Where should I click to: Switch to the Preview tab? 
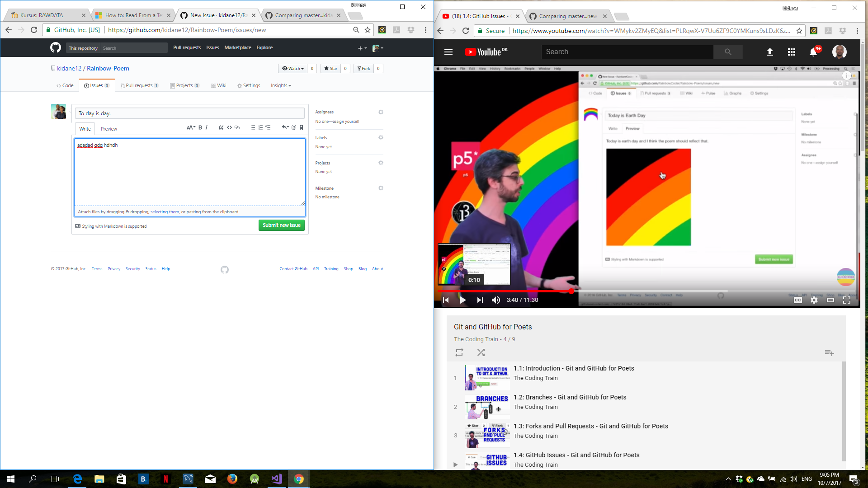[108, 129]
